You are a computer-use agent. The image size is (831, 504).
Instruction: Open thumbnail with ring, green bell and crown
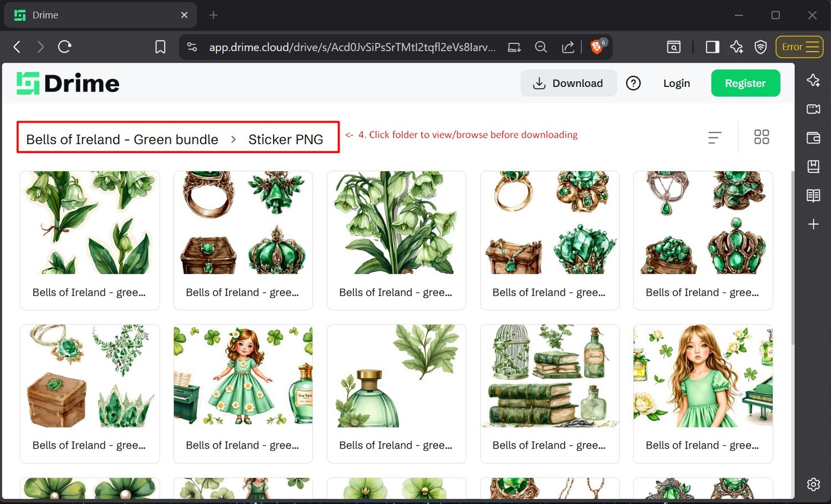pyautogui.click(x=243, y=223)
